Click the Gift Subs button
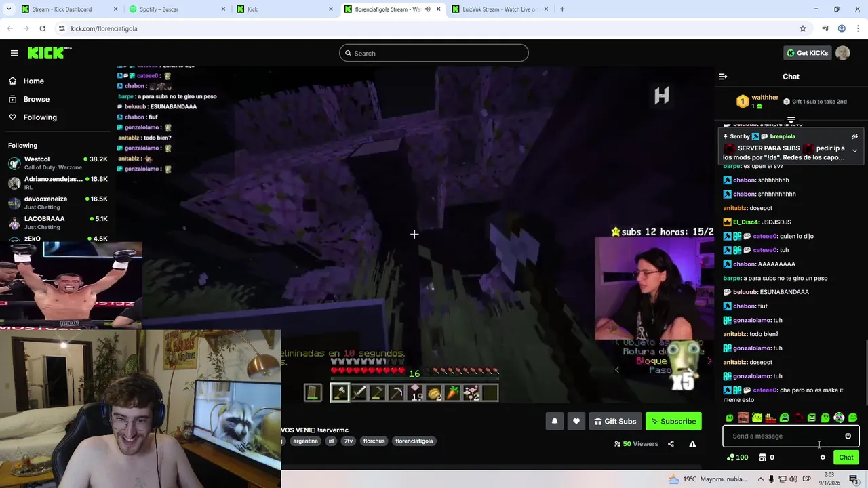Image resolution: width=868 pixels, height=488 pixels. pyautogui.click(x=615, y=421)
